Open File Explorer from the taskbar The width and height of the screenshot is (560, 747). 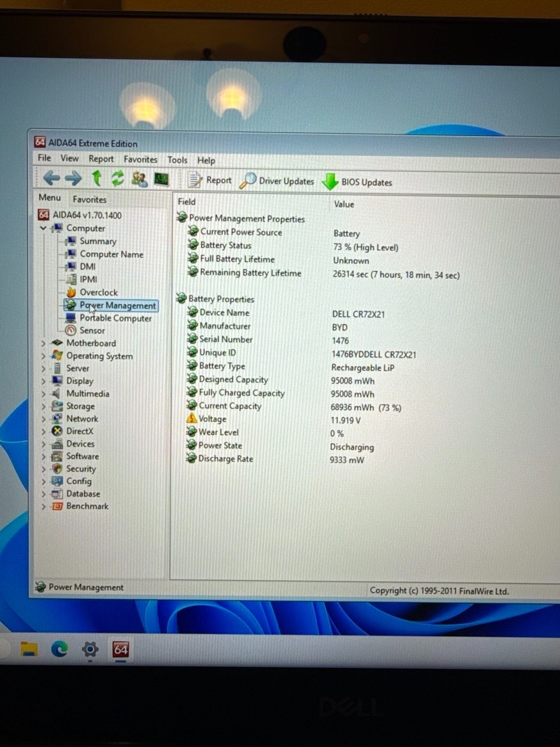(x=29, y=648)
